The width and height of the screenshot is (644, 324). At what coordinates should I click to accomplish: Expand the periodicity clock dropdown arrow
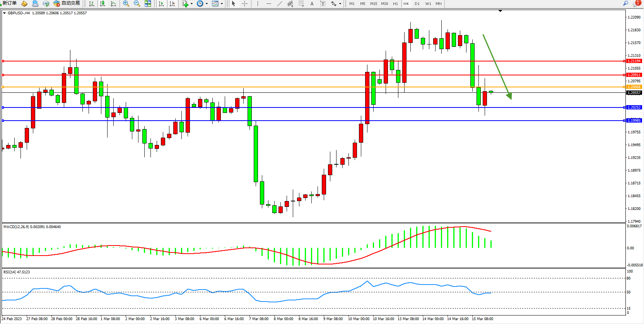point(207,4)
